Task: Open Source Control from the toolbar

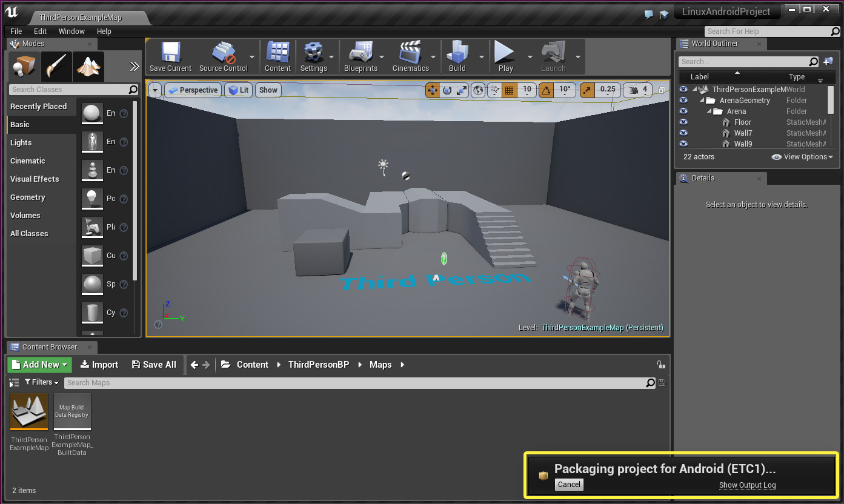Action: pyautogui.click(x=224, y=56)
